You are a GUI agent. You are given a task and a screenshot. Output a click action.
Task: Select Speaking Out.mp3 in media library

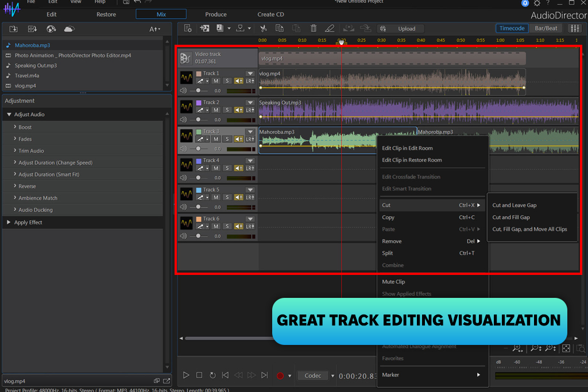click(36, 65)
